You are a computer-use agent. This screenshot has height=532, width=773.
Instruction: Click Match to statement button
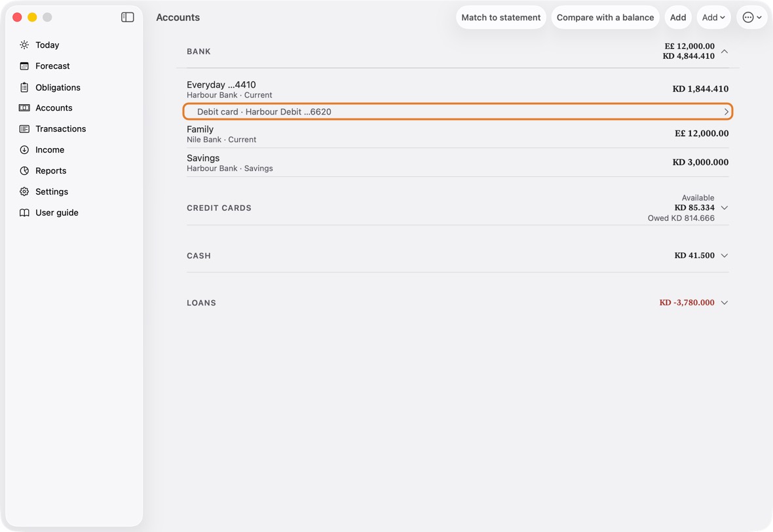click(x=501, y=17)
